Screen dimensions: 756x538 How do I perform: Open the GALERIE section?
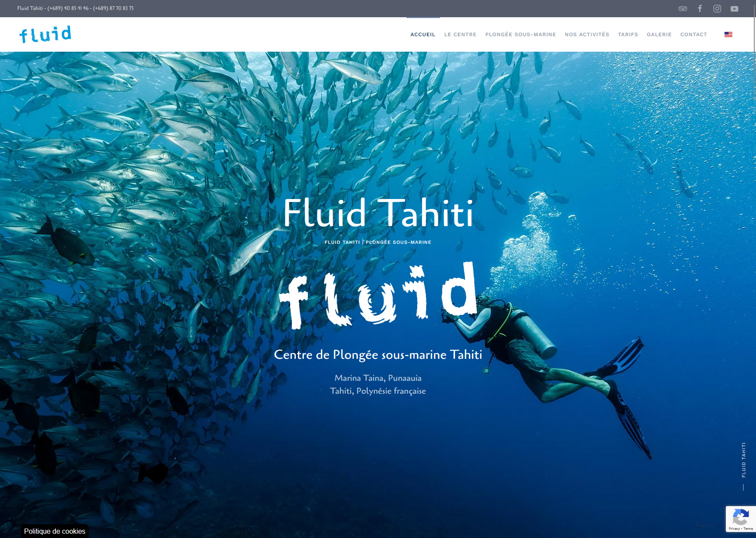(x=659, y=34)
